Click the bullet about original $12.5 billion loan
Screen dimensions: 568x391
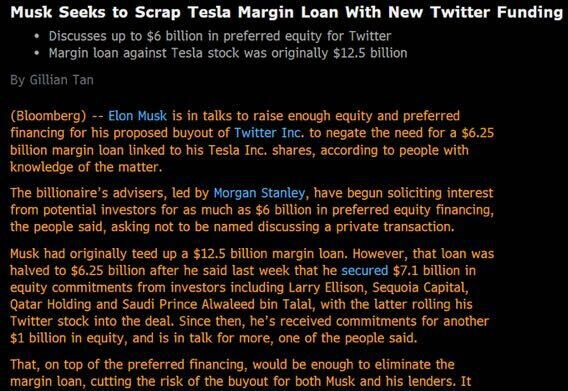click(x=228, y=53)
